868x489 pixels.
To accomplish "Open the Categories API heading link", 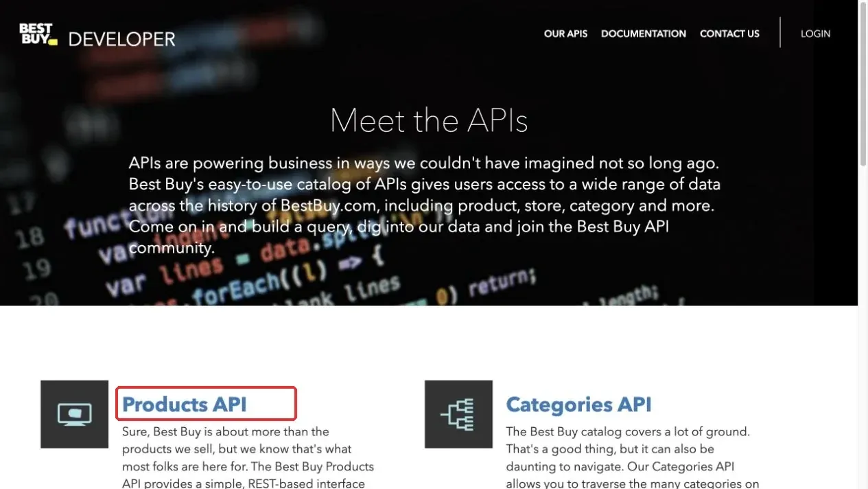I will 578,405.
